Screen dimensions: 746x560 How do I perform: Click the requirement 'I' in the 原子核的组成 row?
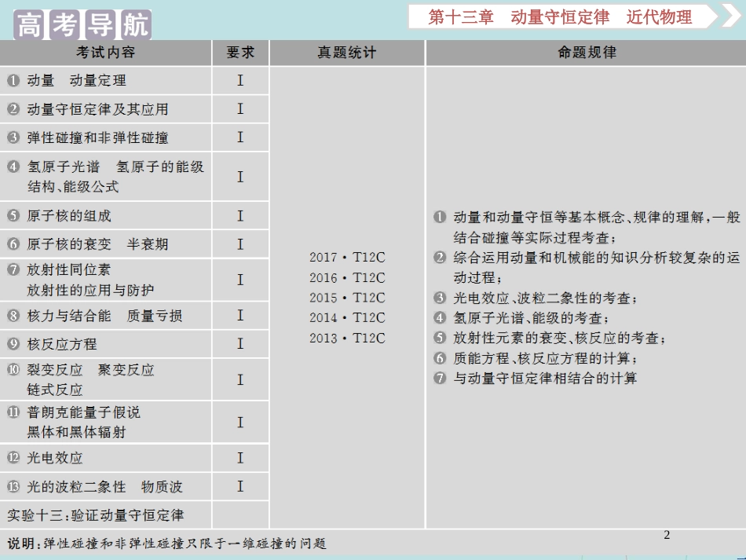coord(240,216)
